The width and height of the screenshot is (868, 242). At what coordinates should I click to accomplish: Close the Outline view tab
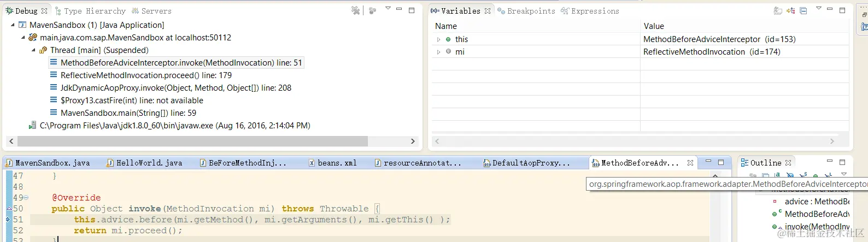(x=788, y=163)
